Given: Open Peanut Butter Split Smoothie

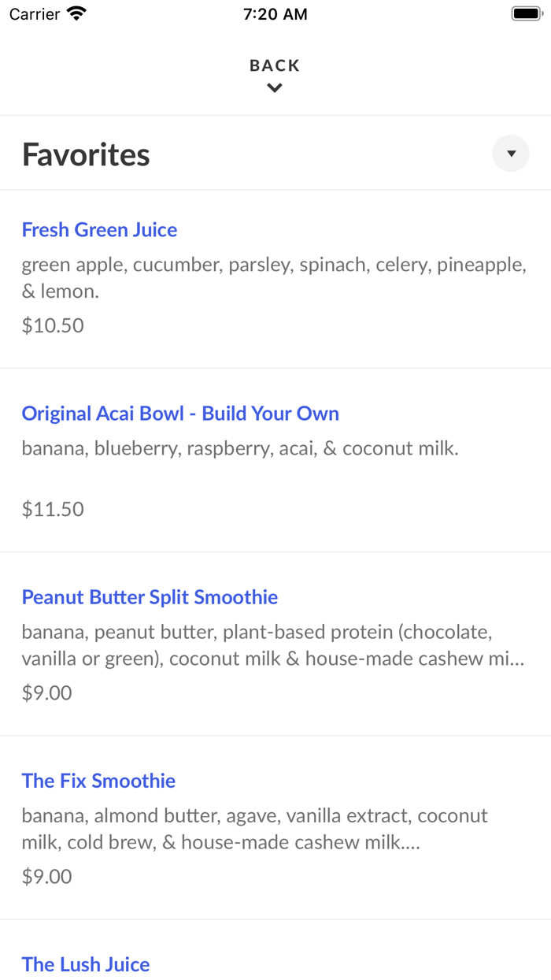Looking at the screenshot, I should (x=150, y=597).
